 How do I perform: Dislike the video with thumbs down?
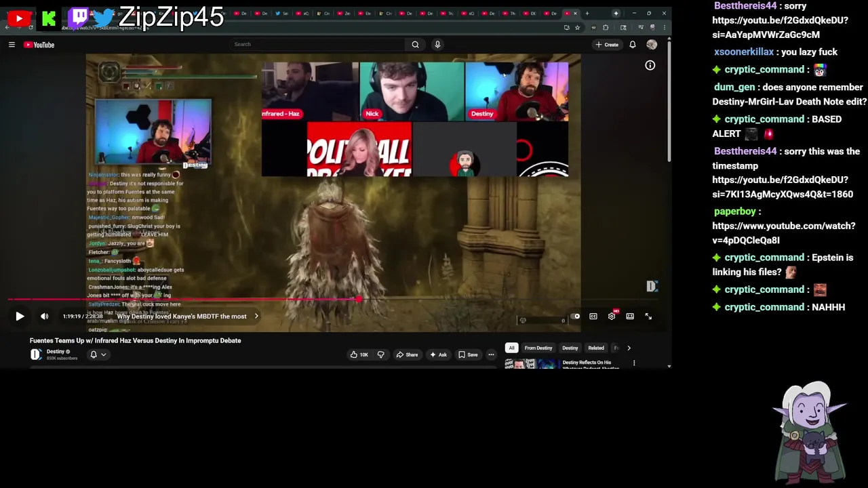click(380, 354)
